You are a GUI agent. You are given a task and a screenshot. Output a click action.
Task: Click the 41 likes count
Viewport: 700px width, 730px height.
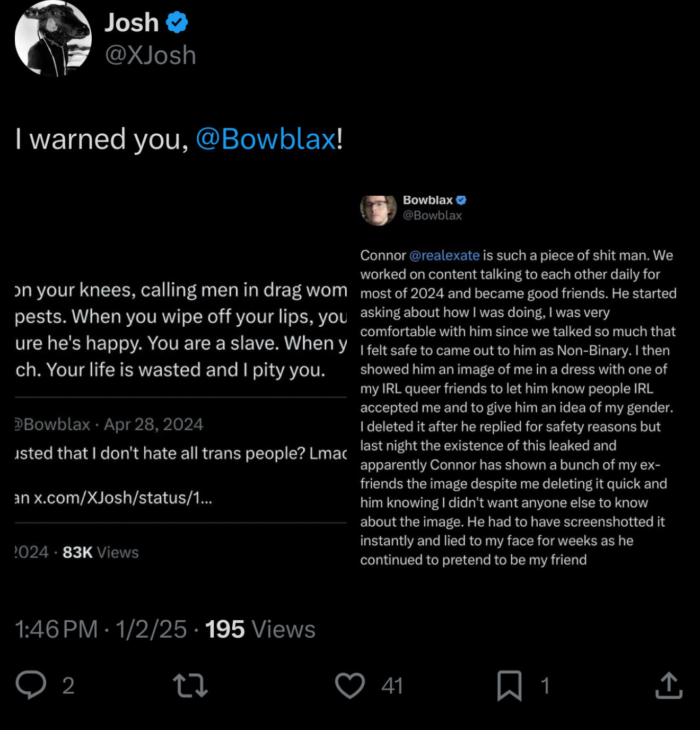[392, 685]
